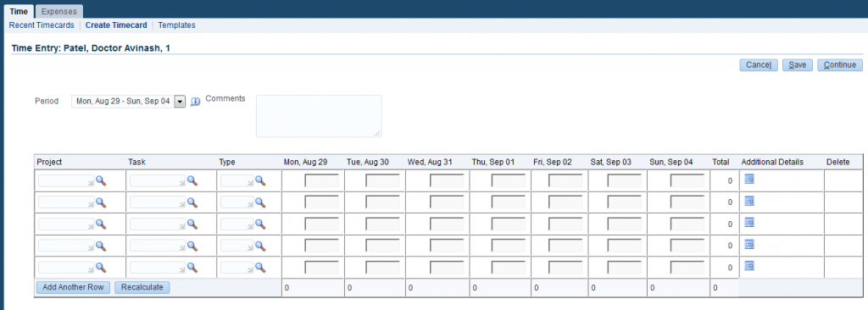Screen dimensions: 868x310
Task: Focus the Comments text area
Action: 319,116
